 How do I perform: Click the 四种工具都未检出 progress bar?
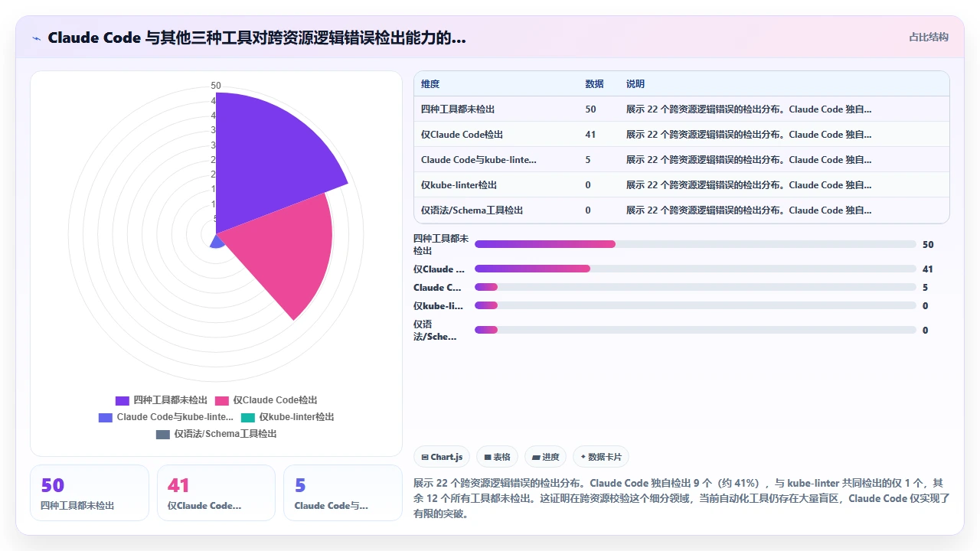(695, 244)
